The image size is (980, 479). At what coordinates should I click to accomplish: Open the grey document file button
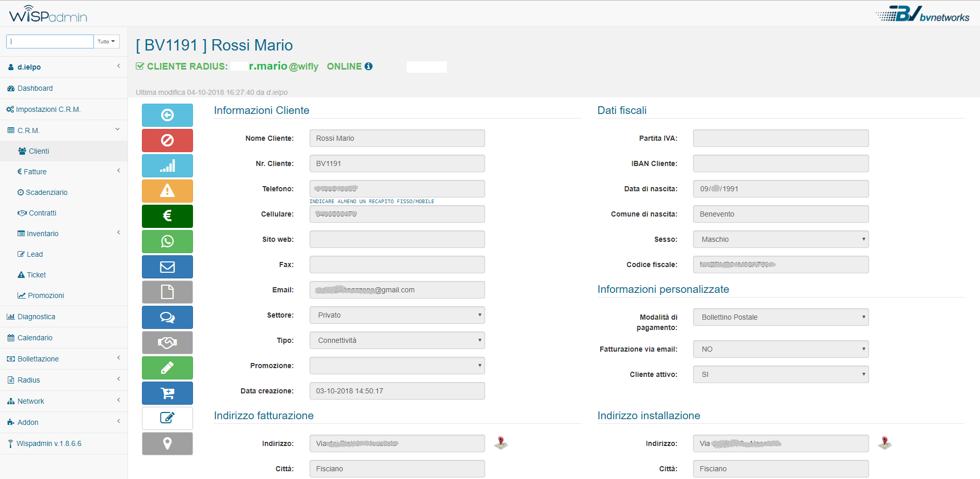coord(167,292)
